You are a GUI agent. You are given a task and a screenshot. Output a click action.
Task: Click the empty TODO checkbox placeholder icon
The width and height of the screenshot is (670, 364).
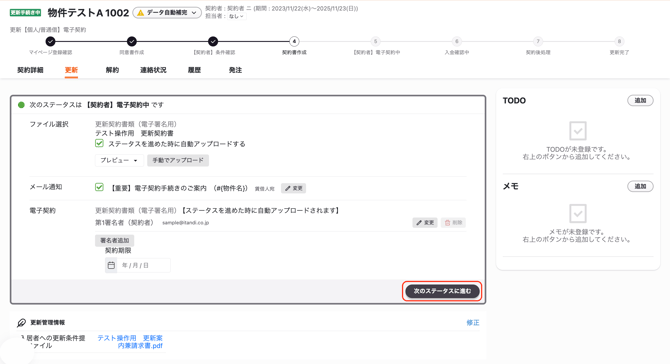[x=578, y=131]
